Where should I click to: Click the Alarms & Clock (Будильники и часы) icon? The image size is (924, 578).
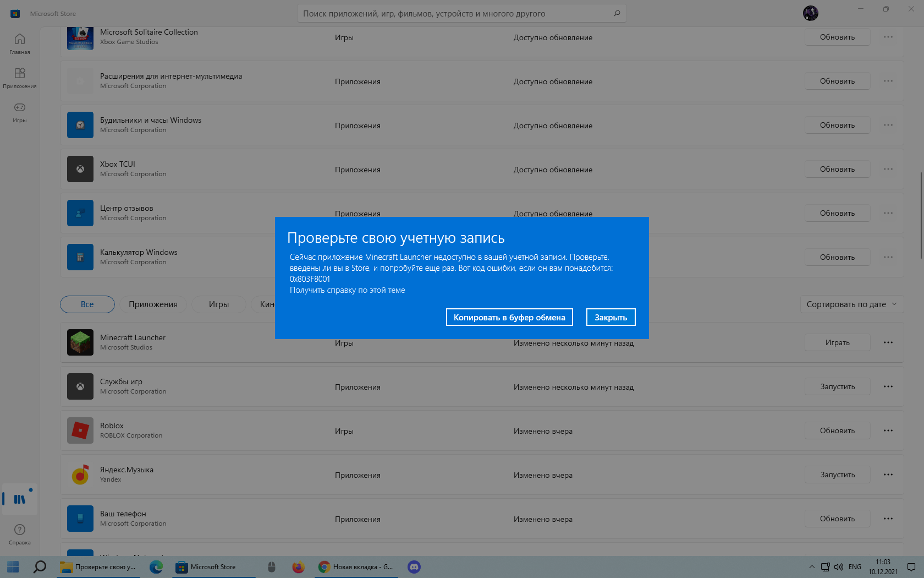[80, 125]
